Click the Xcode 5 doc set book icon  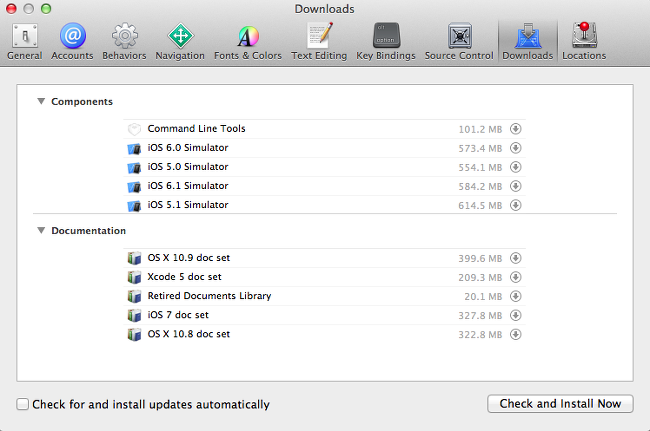pyautogui.click(x=134, y=277)
